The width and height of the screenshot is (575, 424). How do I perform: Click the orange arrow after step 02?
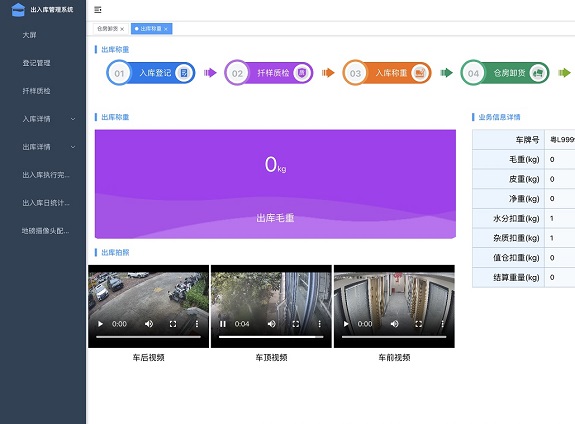coord(328,73)
